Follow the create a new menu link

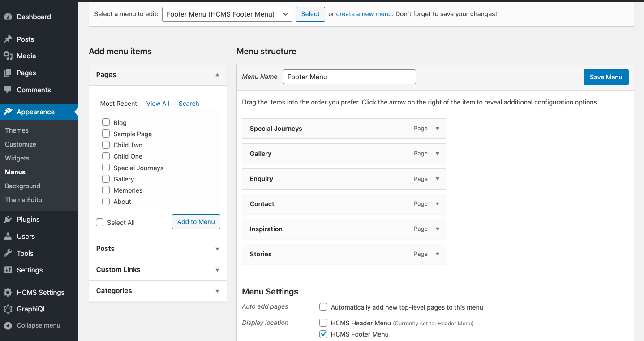point(364,14)
